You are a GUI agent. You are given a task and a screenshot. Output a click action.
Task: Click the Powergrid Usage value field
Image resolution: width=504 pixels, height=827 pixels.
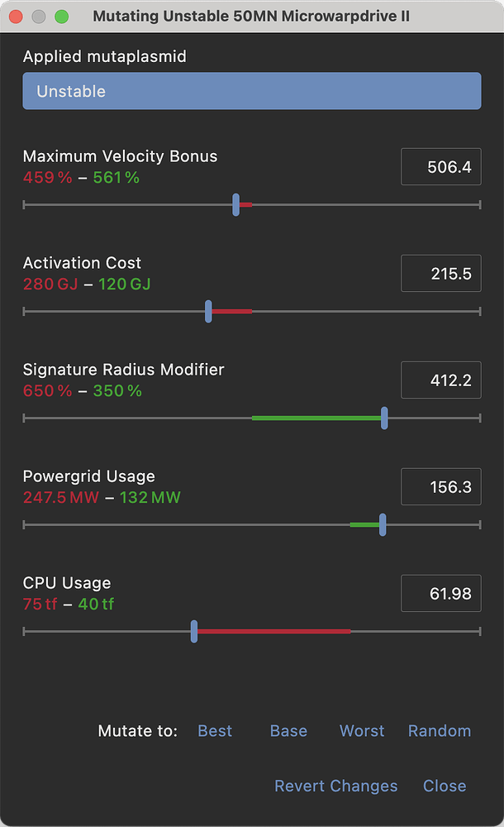point(440,487)
